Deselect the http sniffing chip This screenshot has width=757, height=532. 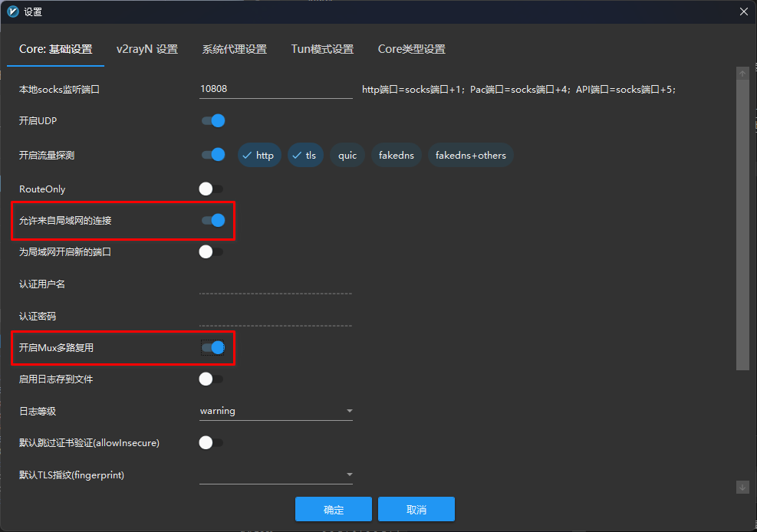point(258,156)
